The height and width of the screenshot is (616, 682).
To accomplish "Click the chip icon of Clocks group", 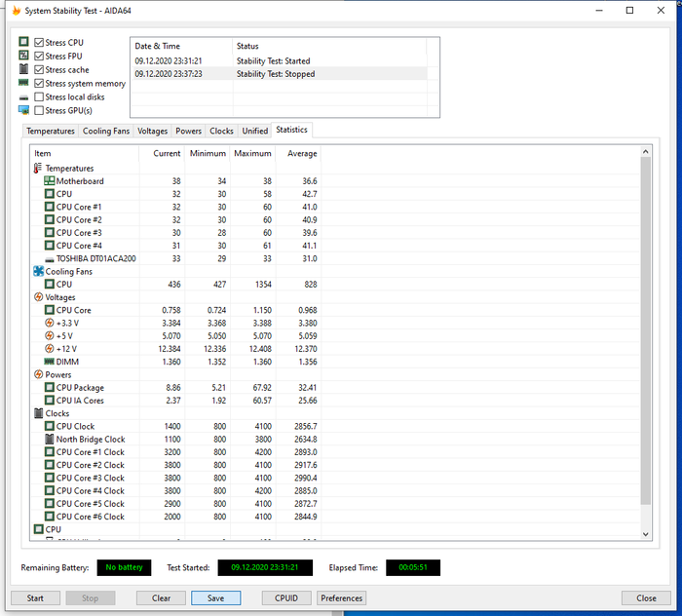I will point(38,413).
